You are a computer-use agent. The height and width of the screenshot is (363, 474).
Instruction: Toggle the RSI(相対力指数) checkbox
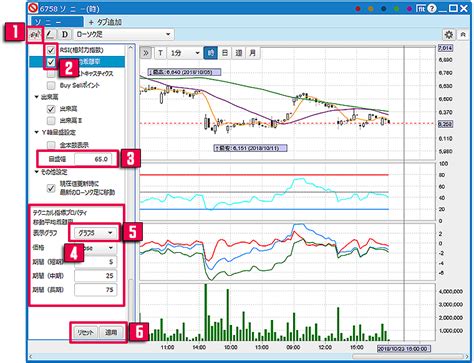click(51, 50)
